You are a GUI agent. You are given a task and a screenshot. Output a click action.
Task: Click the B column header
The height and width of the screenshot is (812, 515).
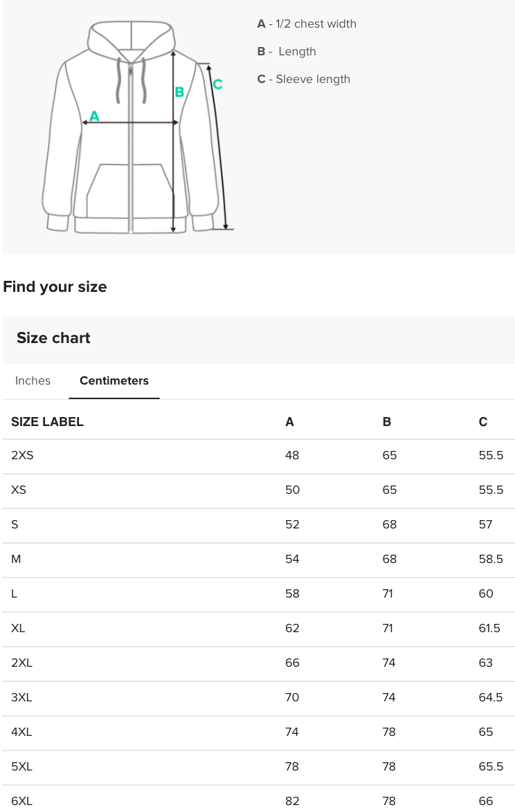(387, 422)
